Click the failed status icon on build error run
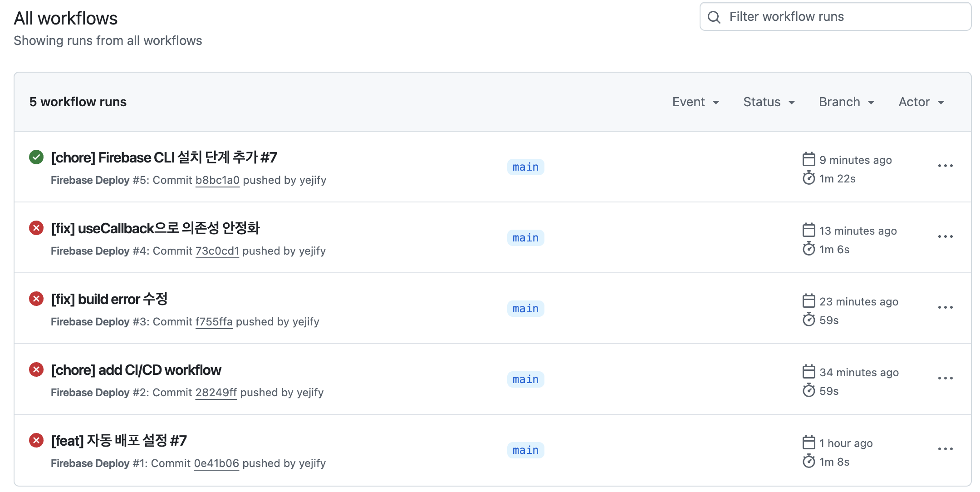The height and width of the screenshot is (492, 980). click(x=36, y=299)
